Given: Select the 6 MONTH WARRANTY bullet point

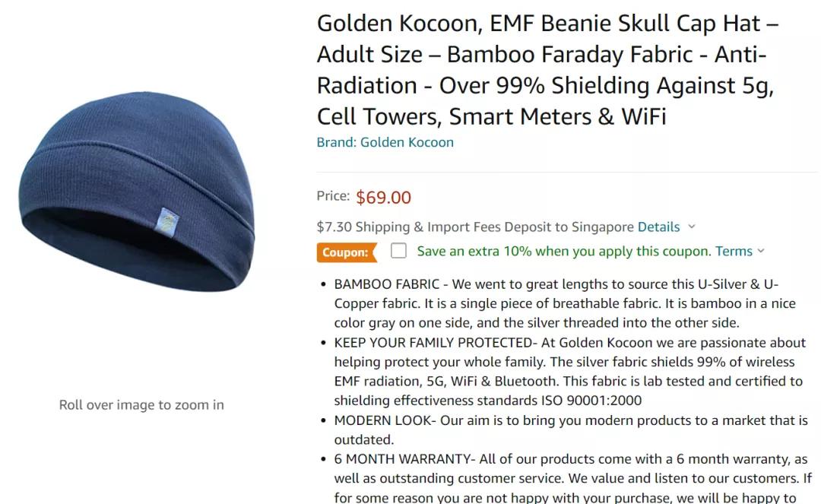Looking at the screenshot, I should tap(572, 478).
